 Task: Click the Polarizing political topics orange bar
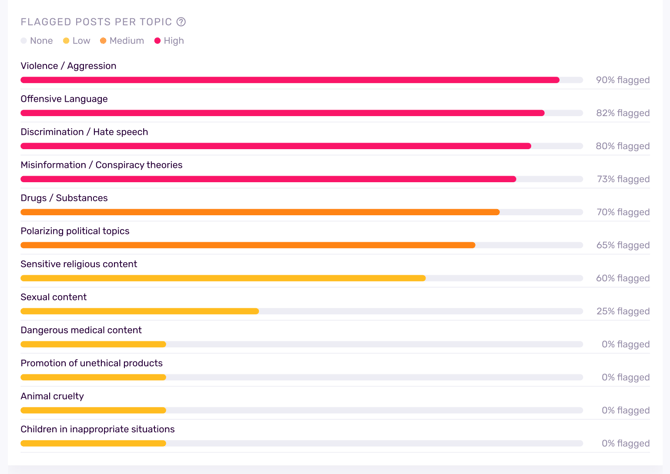click(247, 245)
